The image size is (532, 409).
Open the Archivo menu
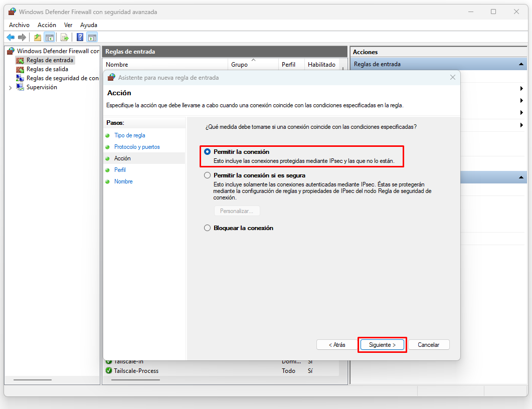19,25
